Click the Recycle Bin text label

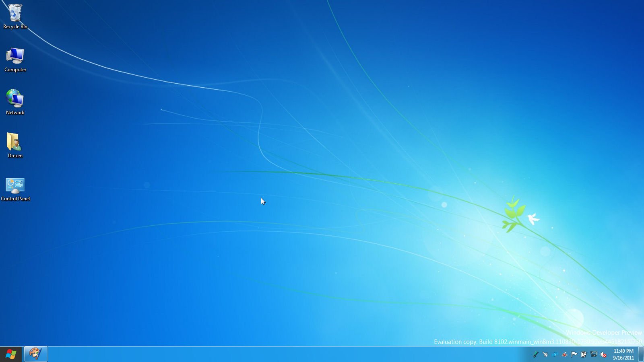15,27
